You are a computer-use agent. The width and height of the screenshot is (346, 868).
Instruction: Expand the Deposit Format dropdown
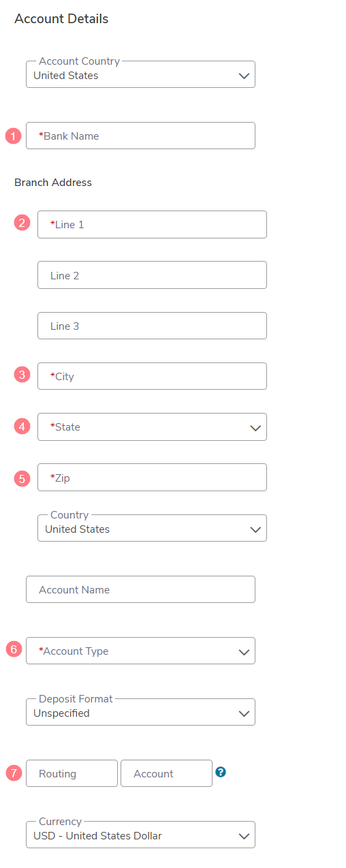140,712
